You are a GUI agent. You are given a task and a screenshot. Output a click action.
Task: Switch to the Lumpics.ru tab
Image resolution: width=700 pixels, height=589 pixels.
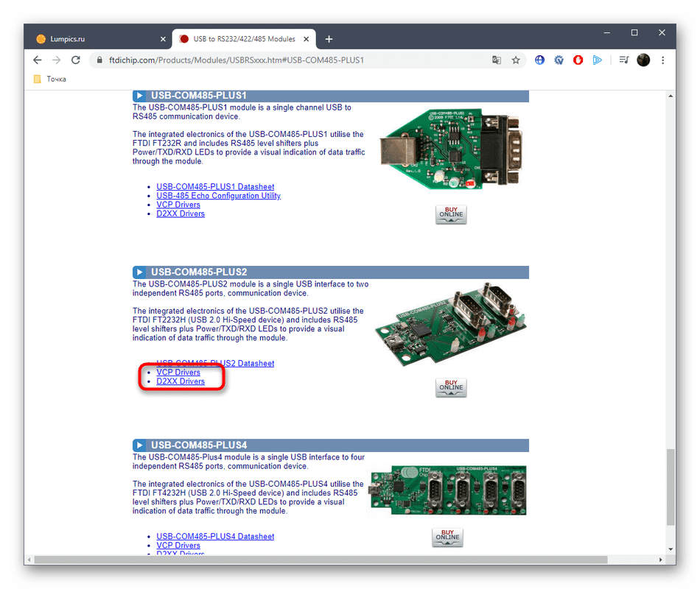tap(96, 39)
